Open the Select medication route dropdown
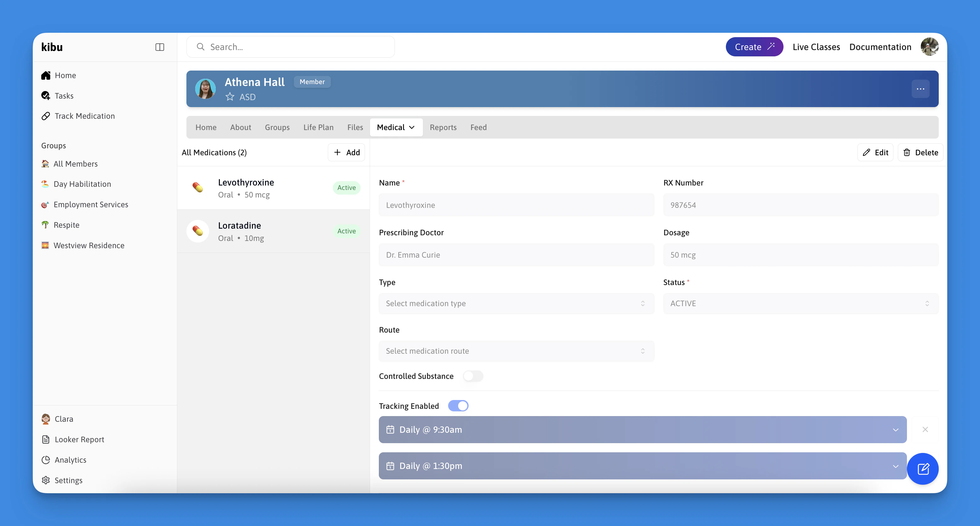Image resolution: width=980 pixels, height=526 pixels. click(x=516, y=351)
